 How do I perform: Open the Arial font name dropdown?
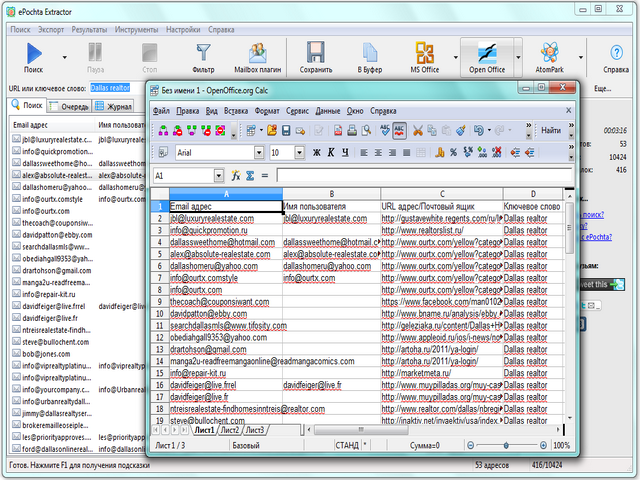259,153
